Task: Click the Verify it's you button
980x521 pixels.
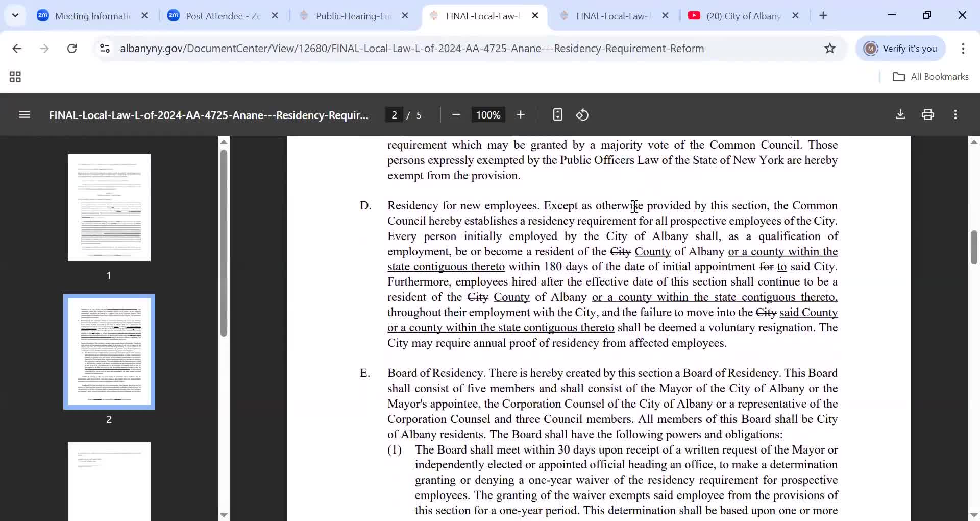Action: tap(900, 49)
